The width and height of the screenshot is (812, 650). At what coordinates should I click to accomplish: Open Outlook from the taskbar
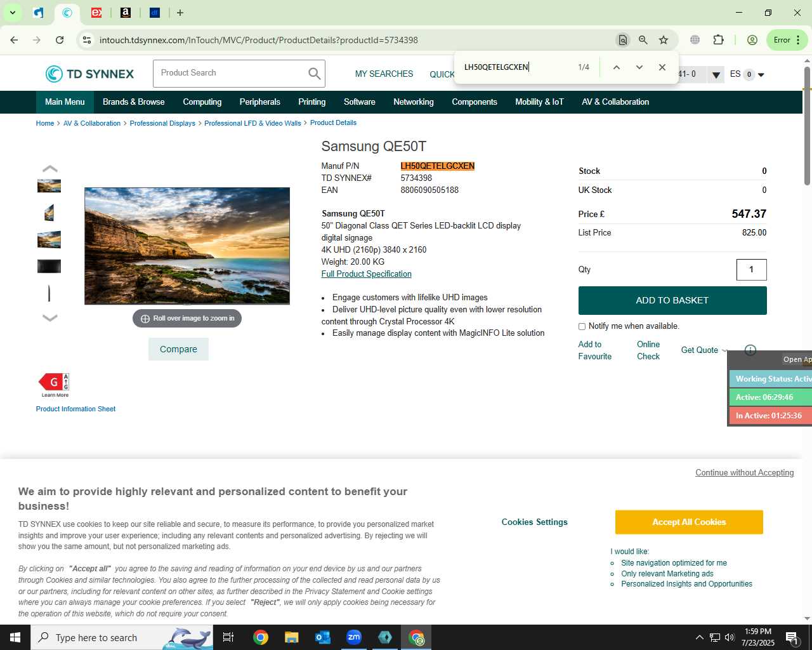coord(323,637)
